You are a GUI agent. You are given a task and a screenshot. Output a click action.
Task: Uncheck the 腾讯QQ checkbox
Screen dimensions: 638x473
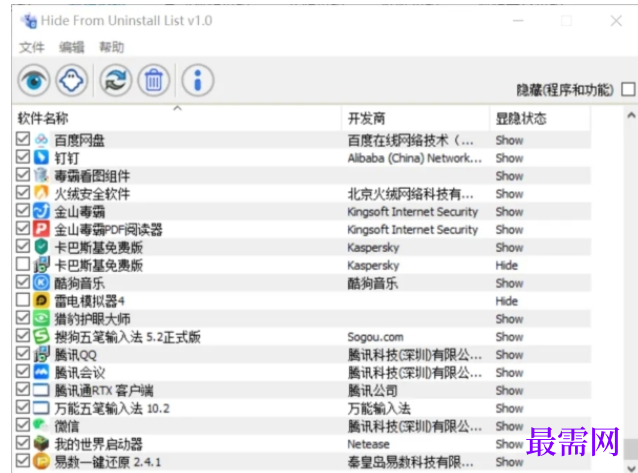coord(23,353)
